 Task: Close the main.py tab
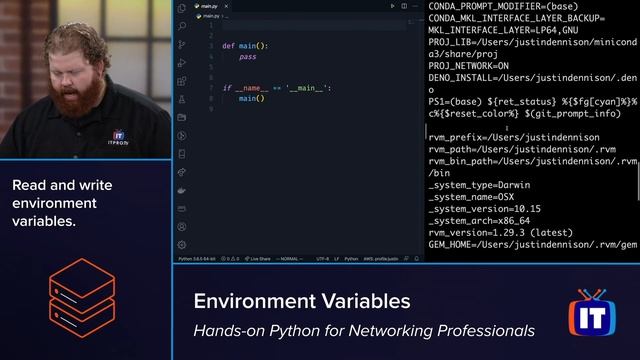click(226, 6)
